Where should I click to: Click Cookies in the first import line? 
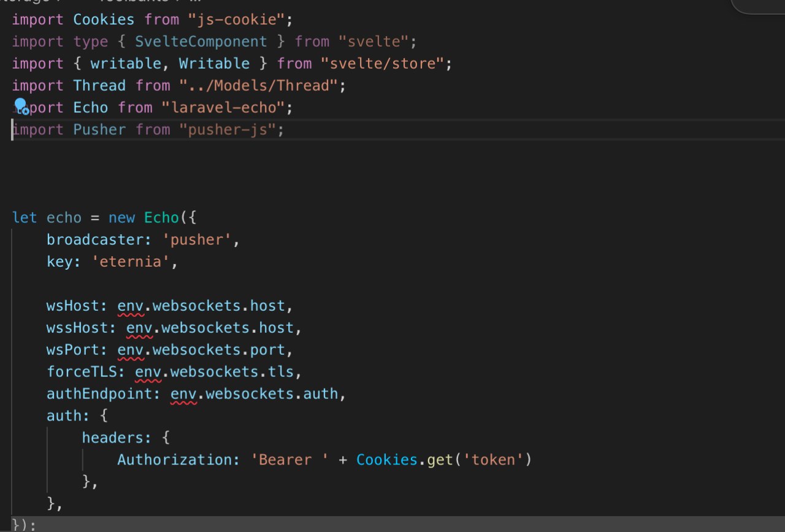(104, 20)
